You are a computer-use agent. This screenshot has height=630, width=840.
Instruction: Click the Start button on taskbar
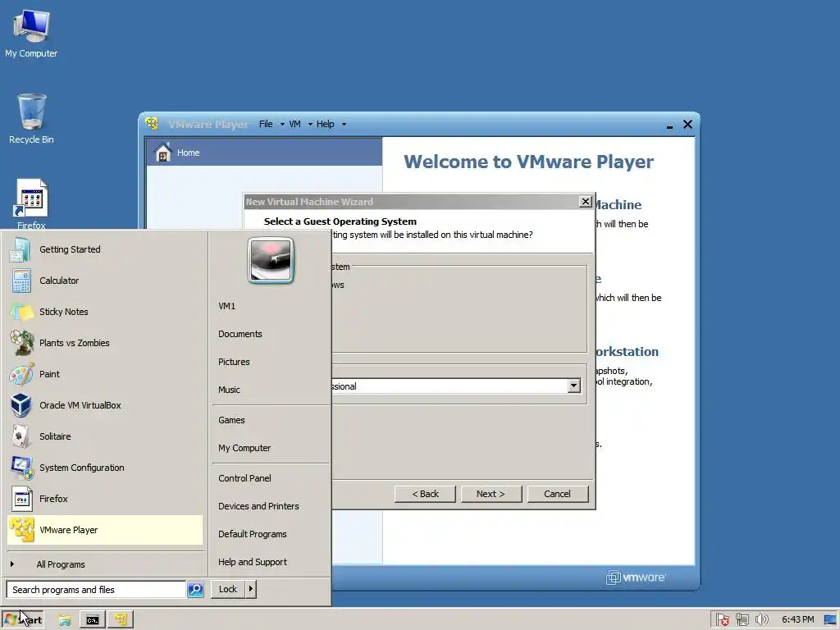(22, 620)
